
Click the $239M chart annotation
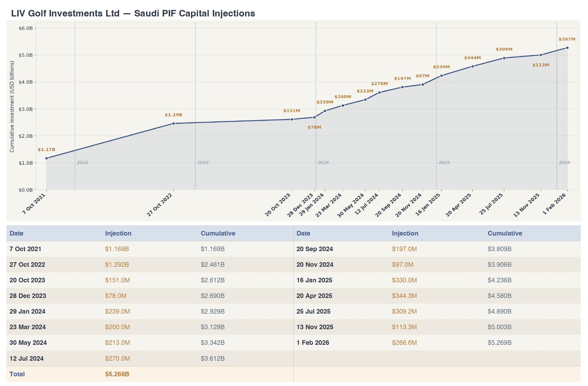(x=325, y=102)
